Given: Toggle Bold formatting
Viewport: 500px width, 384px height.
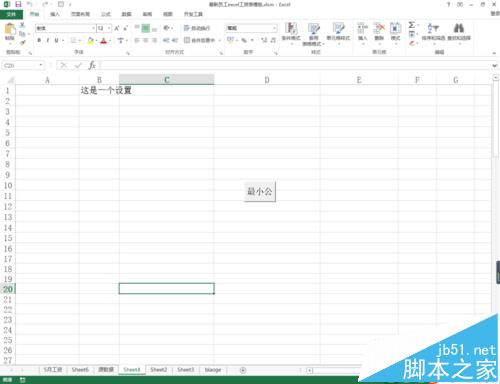Looking at the screenshot, I should pyautogui.click(x=39, y=40).
